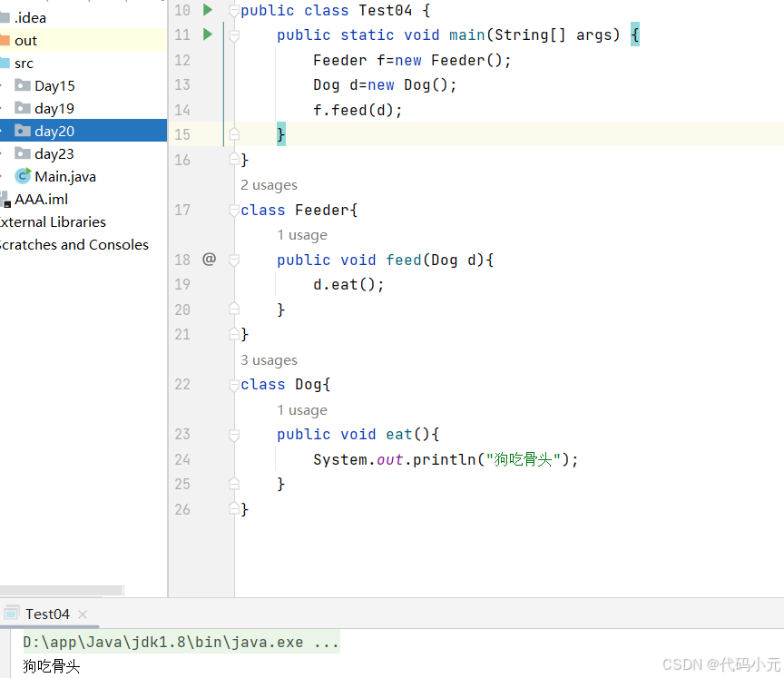Click the eat method name on line 23
Image resolution: width=784 pixels, height=678 pixels.
(x=399, y=435)
